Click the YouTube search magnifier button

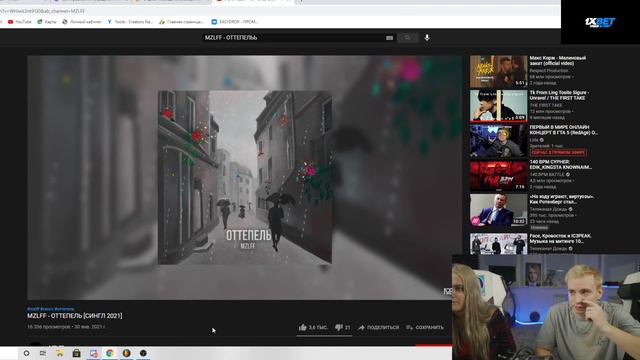pyautogui.click(x=407, y=38)
